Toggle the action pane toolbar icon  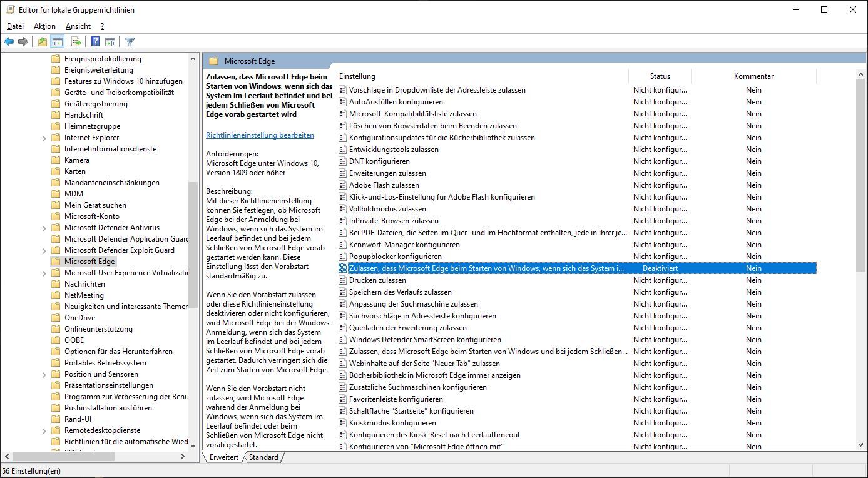coord(110,42)
